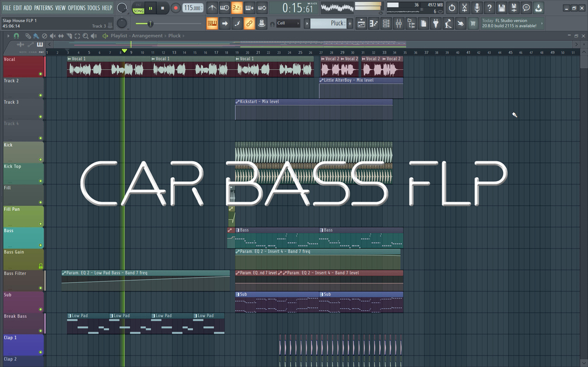Click the Pluck breadcrumb in playlist title

coord(174,36)
